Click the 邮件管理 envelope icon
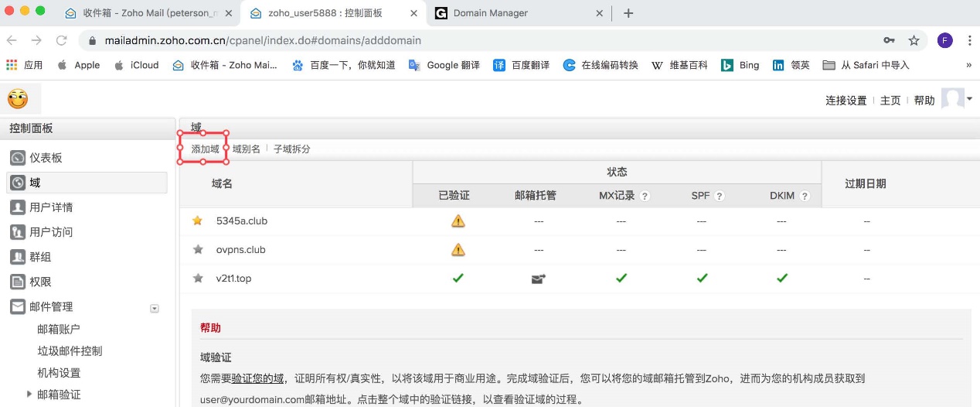This screenshot has width=980, height=407. [x=18, y=306]
